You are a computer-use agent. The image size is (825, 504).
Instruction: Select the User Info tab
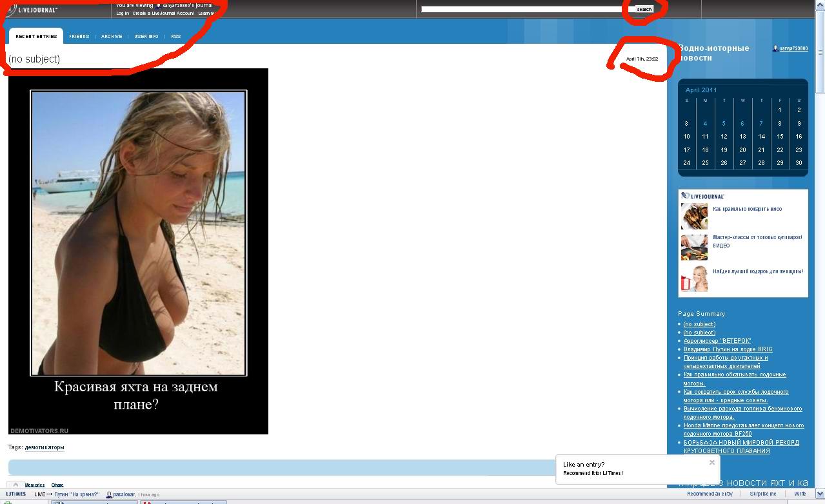coord(146,37)
